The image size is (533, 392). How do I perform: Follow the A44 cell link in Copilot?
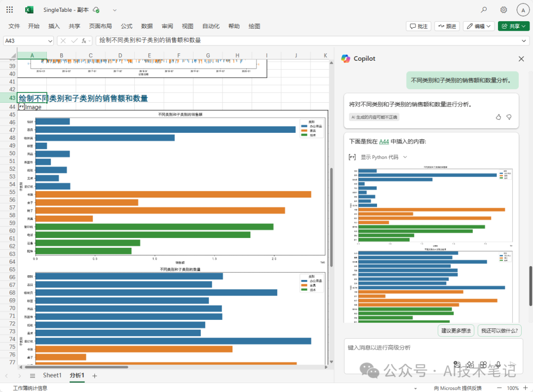[x=384, y=141]
